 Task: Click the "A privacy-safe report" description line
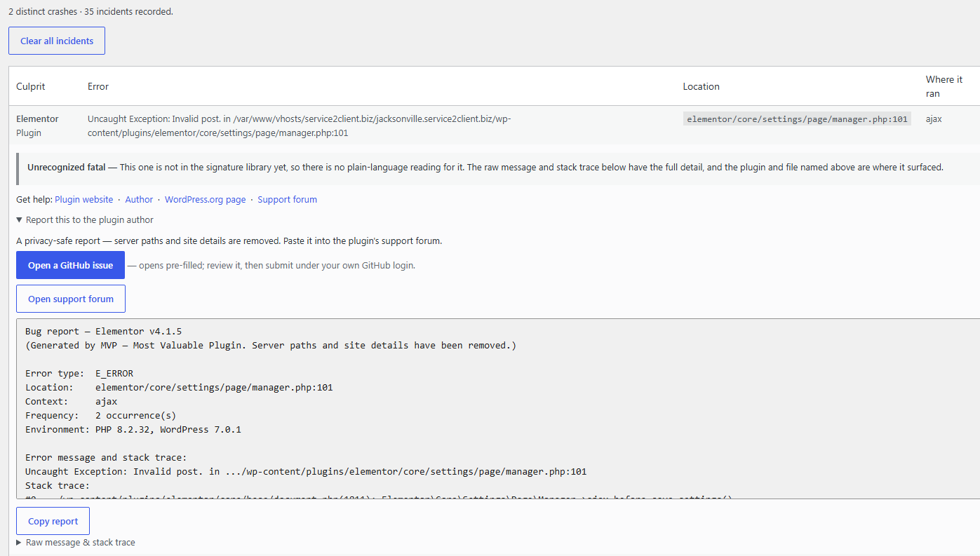point(229,240)
